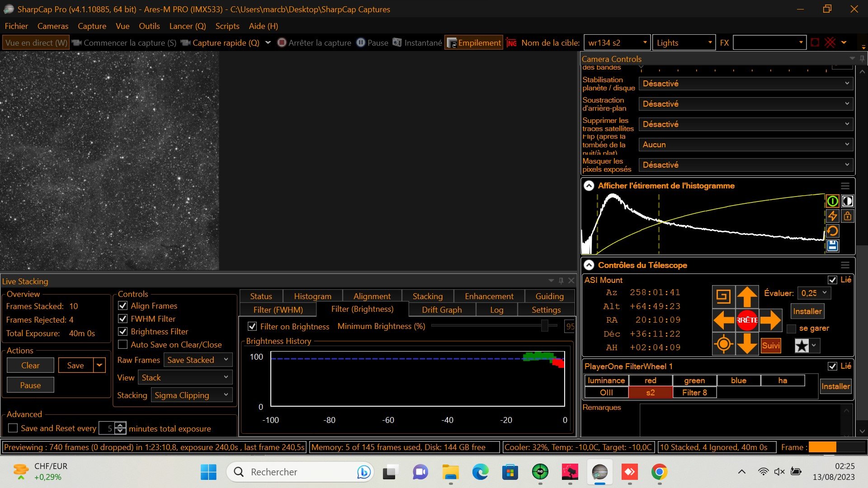Move mount down with the down arrow
868x488 pixels.
point(747,344)
